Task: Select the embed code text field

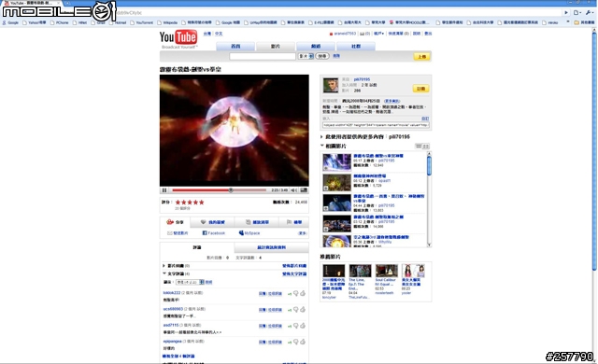Action: (376, 125)
